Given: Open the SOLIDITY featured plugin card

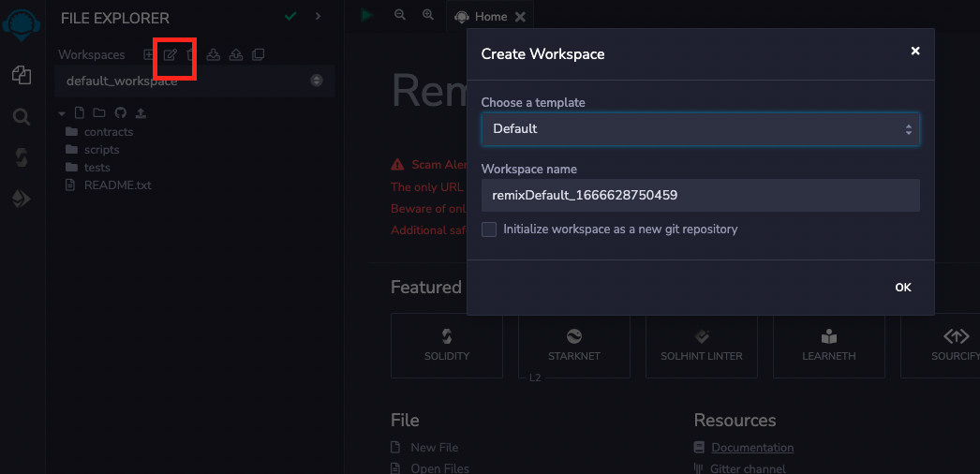Looking at the screenshot, I should click(x=447, y=346).
